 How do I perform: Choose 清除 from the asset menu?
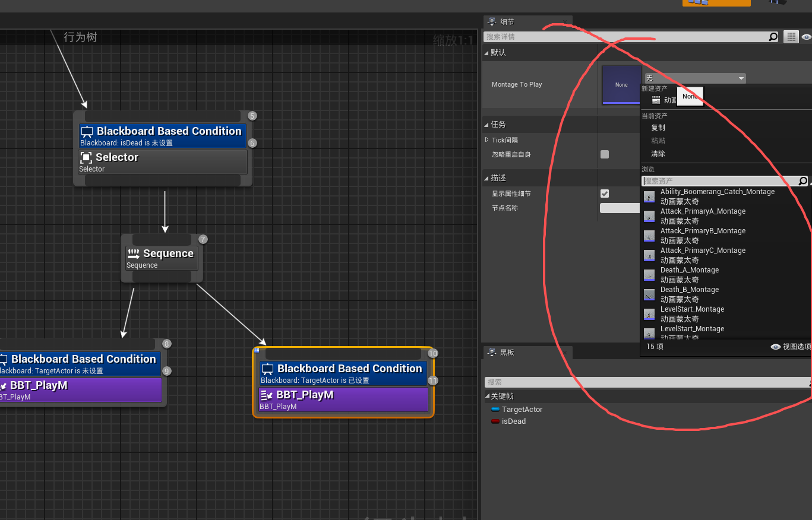click(x=658, y=154)
